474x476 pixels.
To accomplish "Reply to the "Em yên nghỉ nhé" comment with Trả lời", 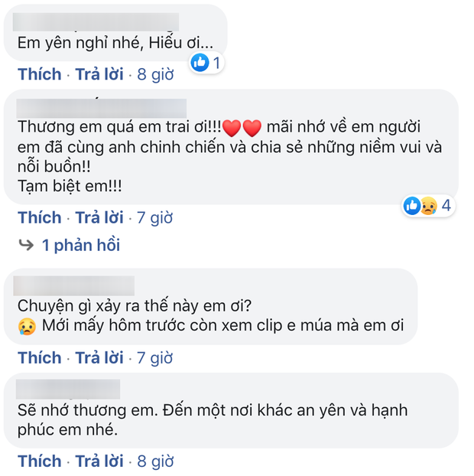I will [99, 74].
